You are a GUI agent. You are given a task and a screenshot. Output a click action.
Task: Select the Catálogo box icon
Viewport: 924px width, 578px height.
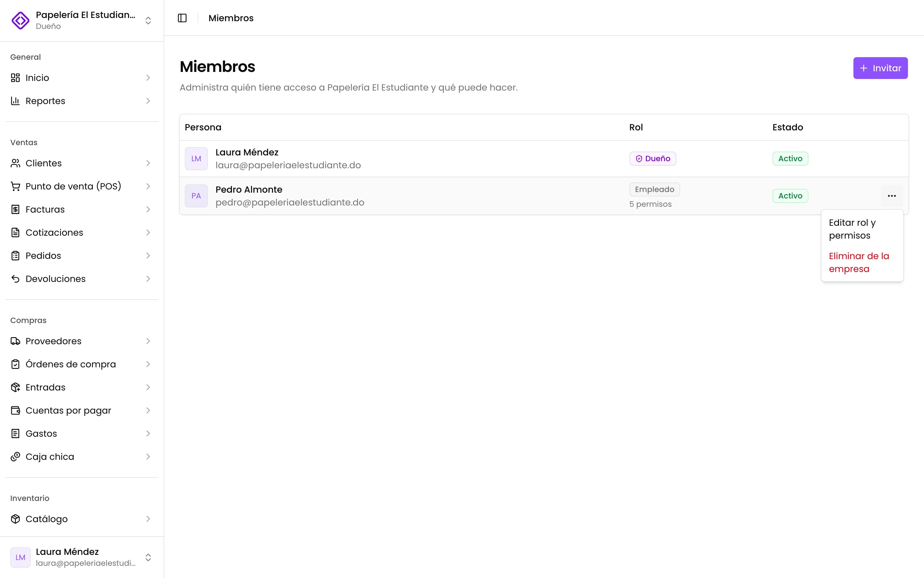[x=15, y=519]
